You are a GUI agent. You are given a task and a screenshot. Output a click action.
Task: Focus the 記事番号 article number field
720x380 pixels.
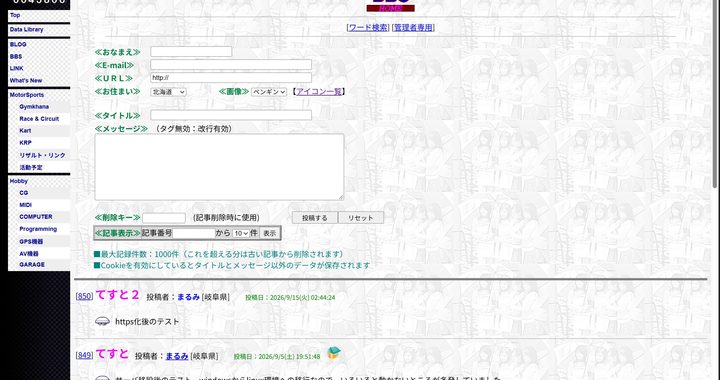coord(193,233)
